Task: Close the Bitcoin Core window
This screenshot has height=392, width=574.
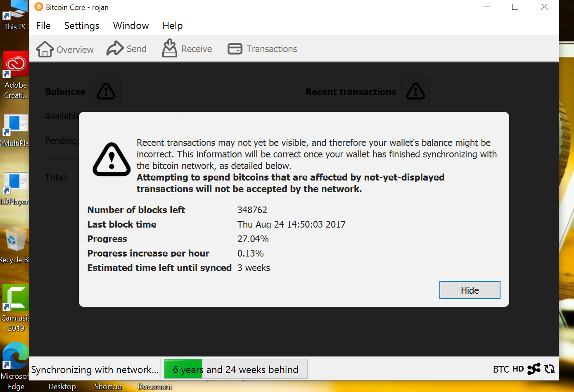Action: pos(544,7)
